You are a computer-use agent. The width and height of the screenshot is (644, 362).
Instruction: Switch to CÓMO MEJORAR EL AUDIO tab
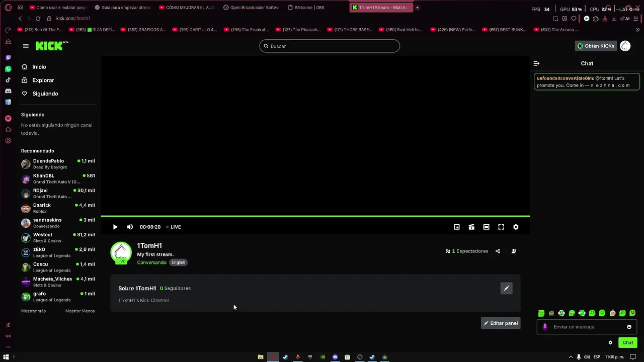186,8
